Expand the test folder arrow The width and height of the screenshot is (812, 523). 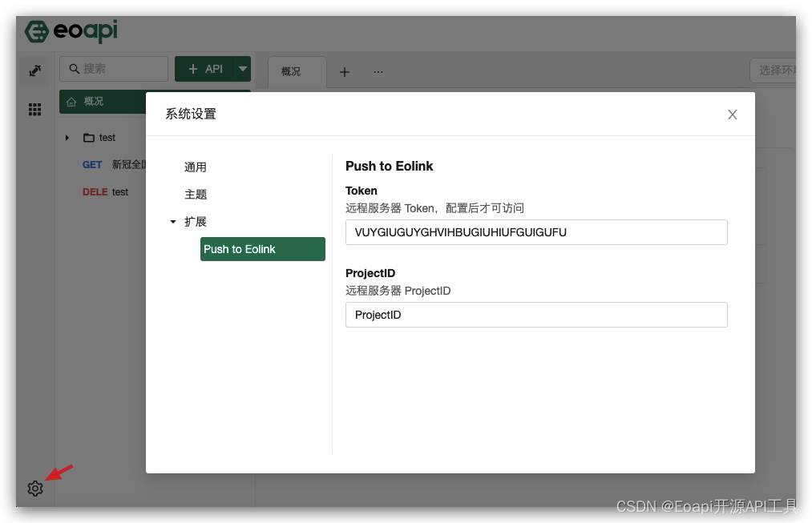click(67, 138)
